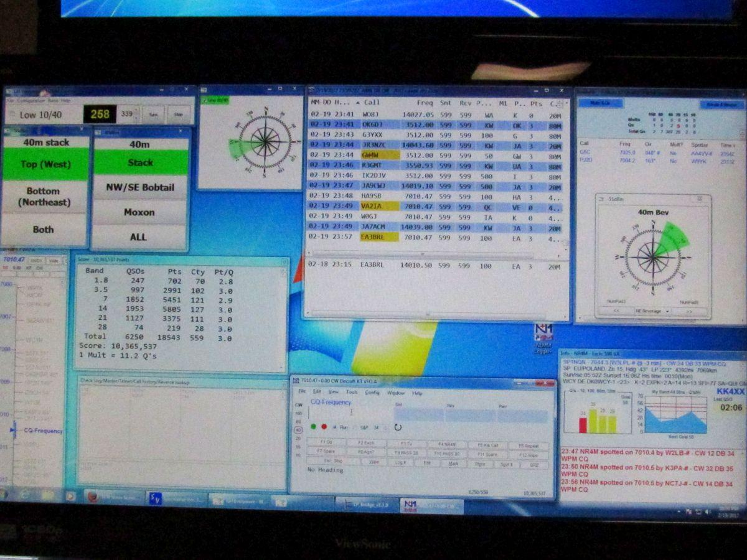Open the N1MM Logger desktop shortcut icon
The height and width of the screenshot is (560, 747).
point(543,338)
